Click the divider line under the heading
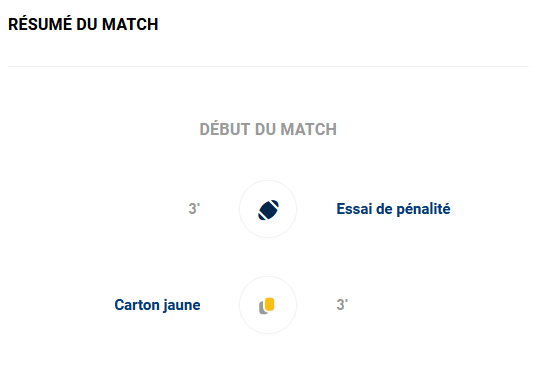 268,66
